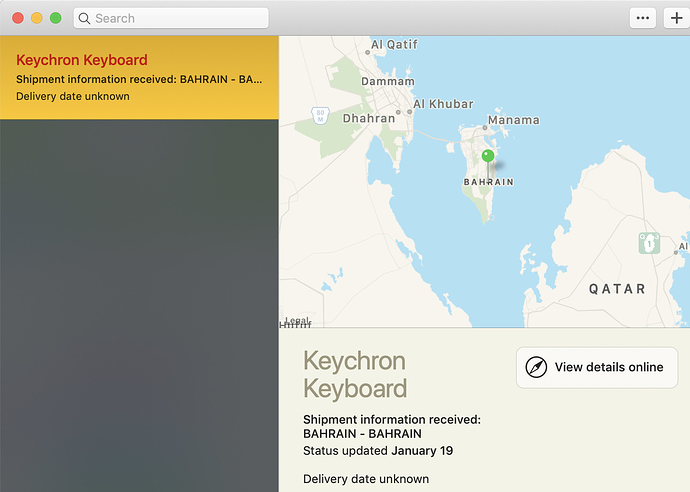
Task: Click the 80 M highway shield on map
Action: (320, 115)
